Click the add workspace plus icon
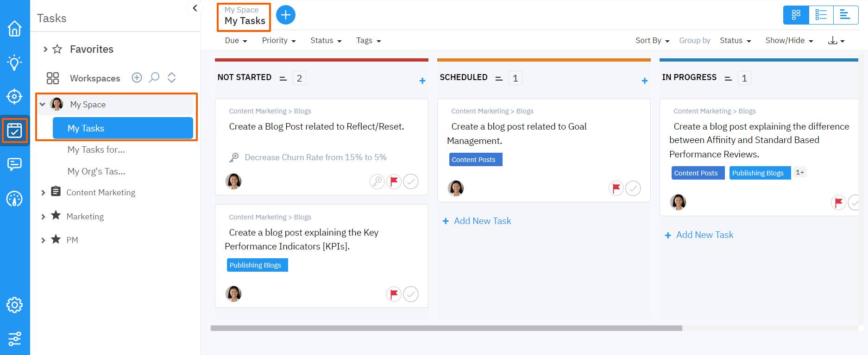 pos(137,78)
